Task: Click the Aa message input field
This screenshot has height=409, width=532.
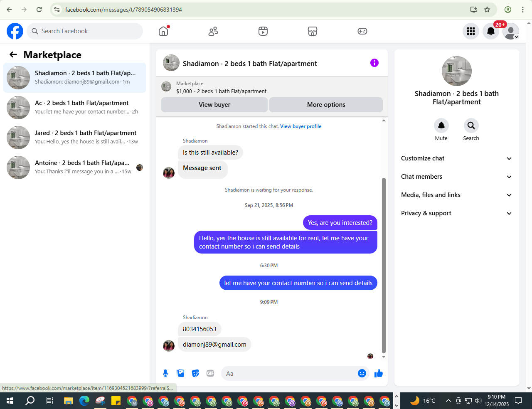Action: [x=289, y=373]
